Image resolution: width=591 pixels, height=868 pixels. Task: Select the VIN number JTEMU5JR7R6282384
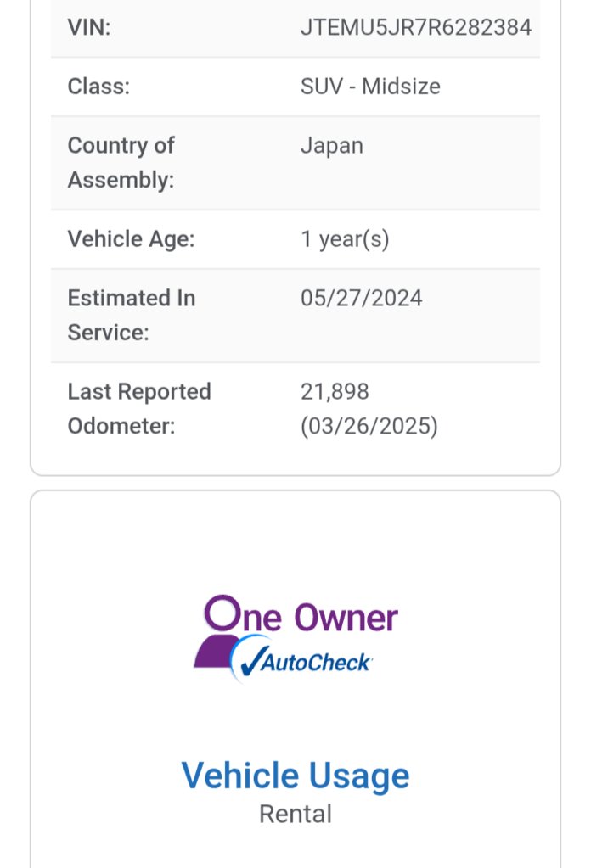point(416,27)
